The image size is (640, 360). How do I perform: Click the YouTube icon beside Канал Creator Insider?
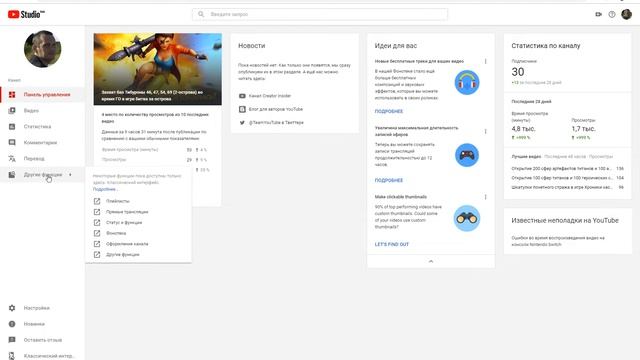(x=242, y=96)
